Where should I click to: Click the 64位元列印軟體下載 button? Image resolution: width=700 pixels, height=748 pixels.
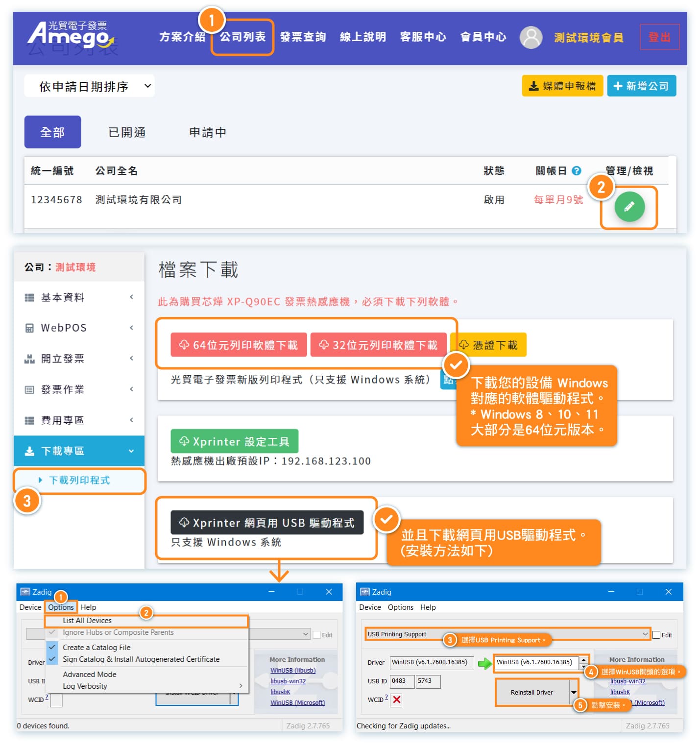click(x=239, y=345)
